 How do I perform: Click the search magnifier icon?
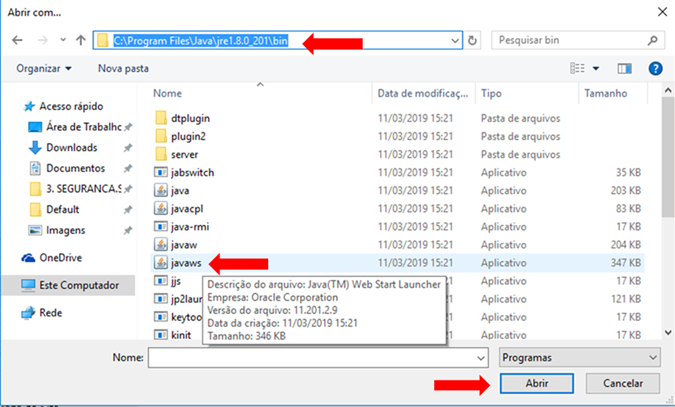pos(653,40)
